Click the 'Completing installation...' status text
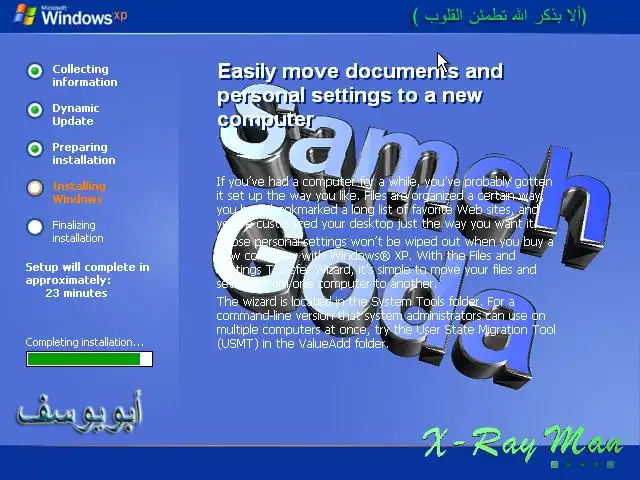This screenshot has height=480, width=640. click(x=84, y=342)
